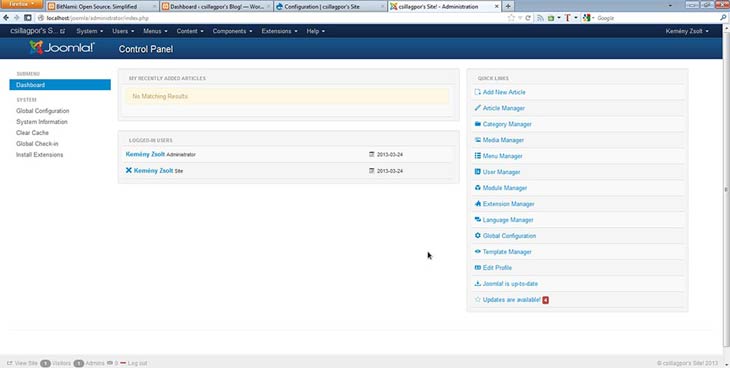Select Dashboard in the submenu

60,85
